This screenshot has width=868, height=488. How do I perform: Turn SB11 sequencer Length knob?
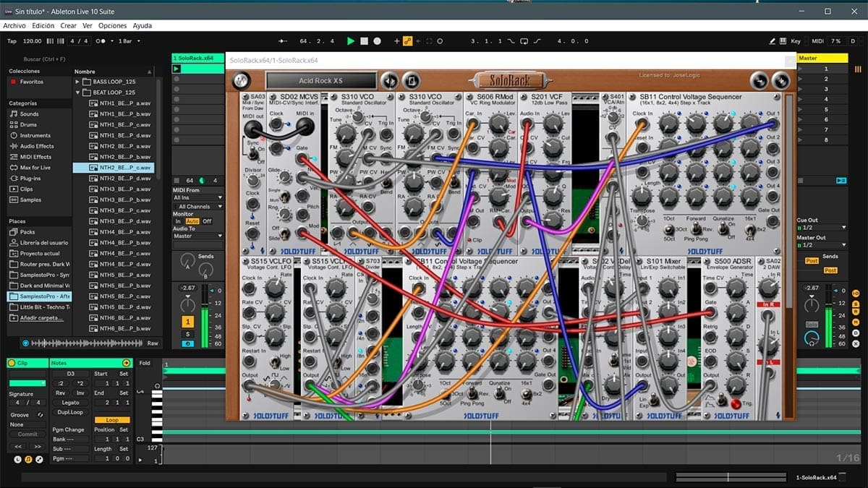[x=641, y=196]
